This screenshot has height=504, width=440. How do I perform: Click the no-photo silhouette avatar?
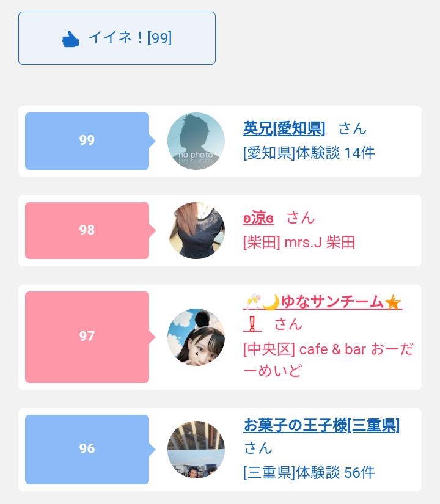tap(196, 141)
